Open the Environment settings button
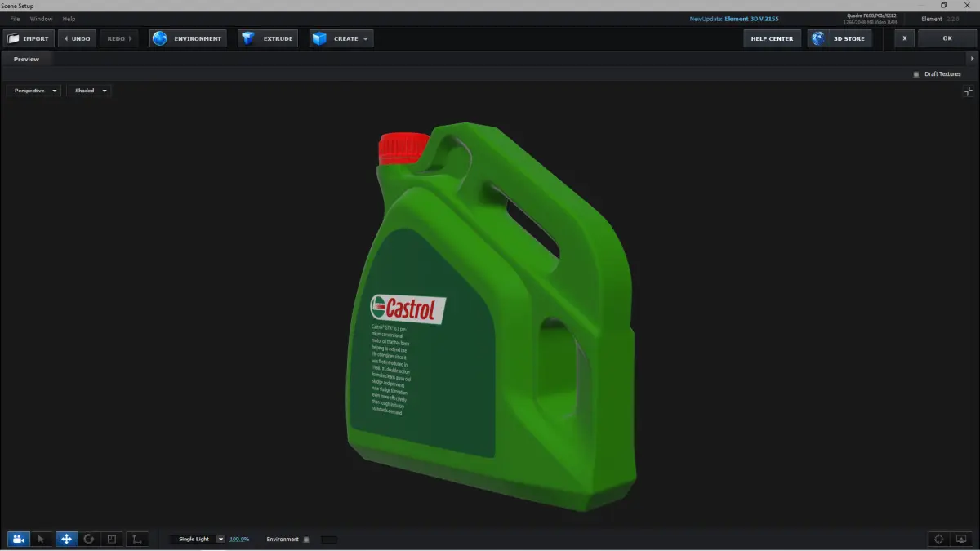Image resolution: width=980 pixels, height=551 pixels. 188,38
